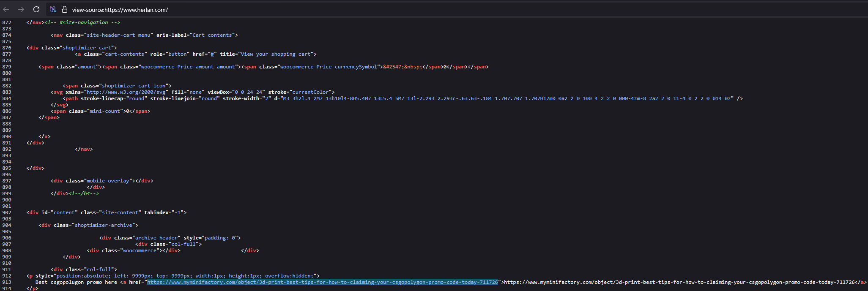The image size is (868, 291).
Task: Click the "&#2547;&nbsp;" entity text
Action: click(x=403, y=67)
